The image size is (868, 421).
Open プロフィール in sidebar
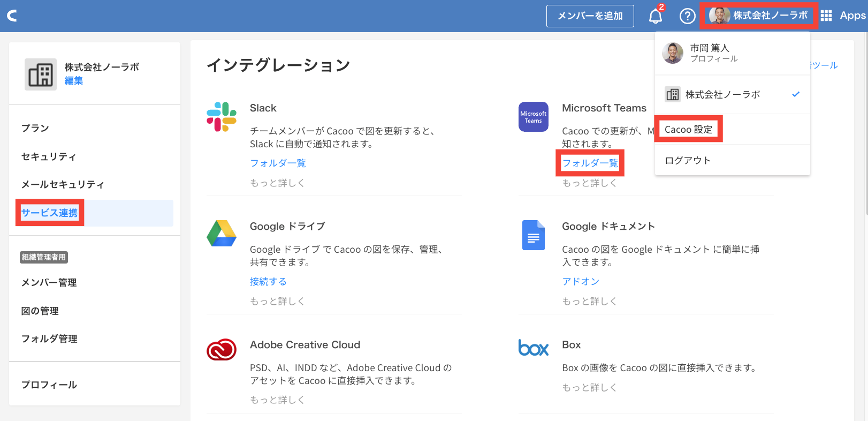49,385
